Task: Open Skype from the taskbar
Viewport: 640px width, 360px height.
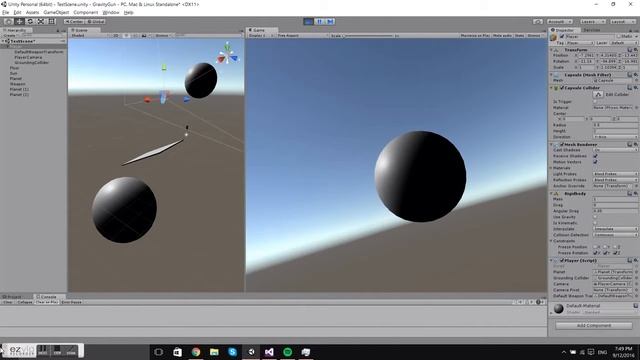Action: (x=233, y=352)
